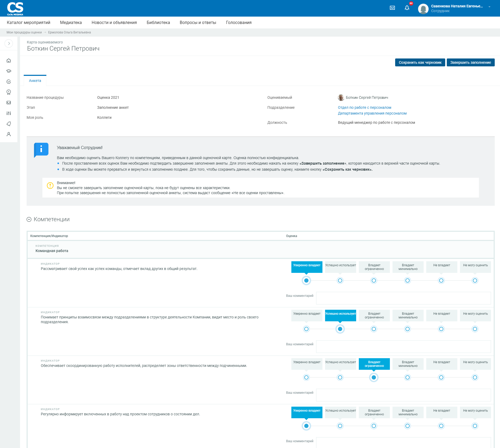Open the Отдел по работе с персоналом link

pos(364,107)
